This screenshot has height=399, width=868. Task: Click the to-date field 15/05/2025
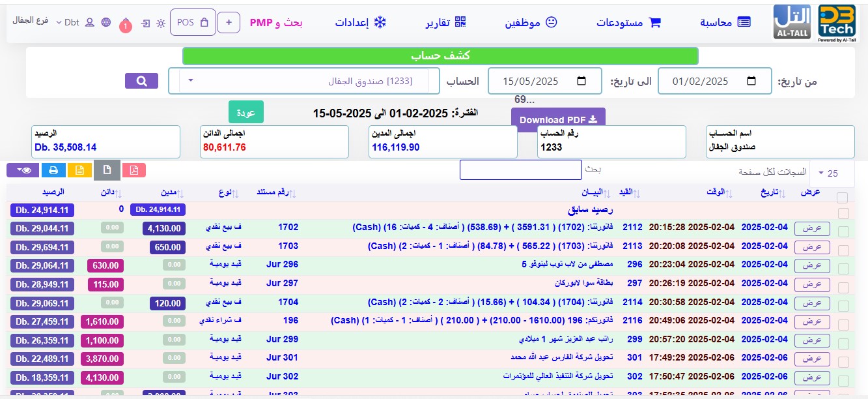point(545,81)
